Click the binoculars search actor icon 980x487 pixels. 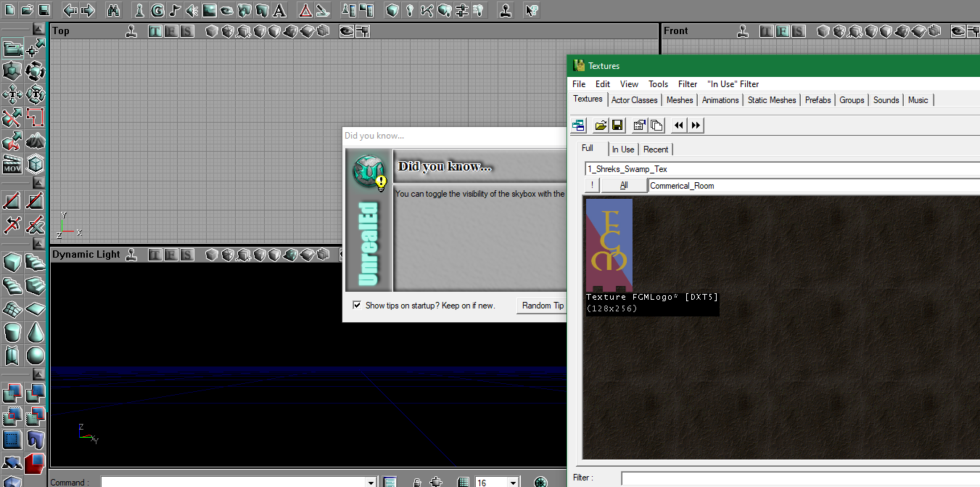(113, 10)
